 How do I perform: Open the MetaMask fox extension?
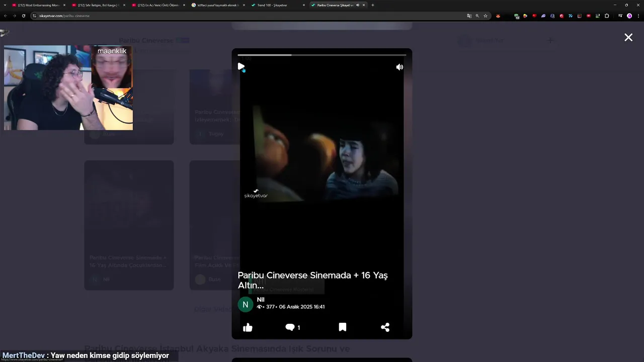[x=498, y=16]
